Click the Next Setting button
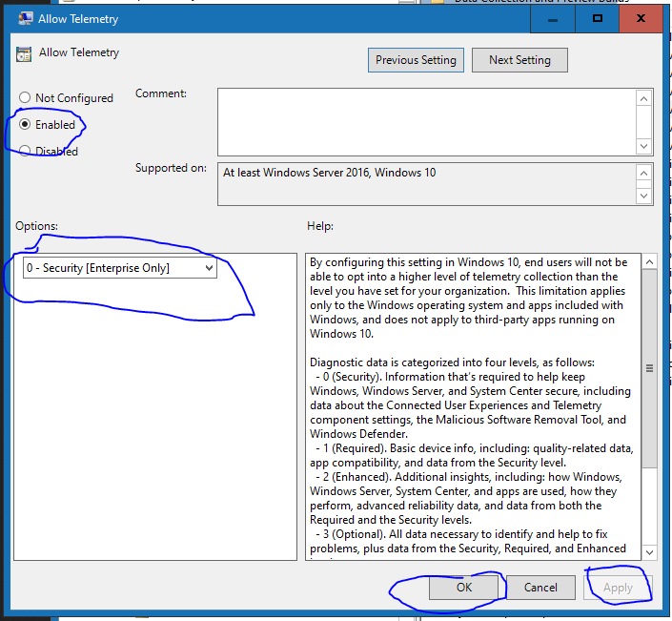Screen dimensions: 672x621 [x=519, y=60]
